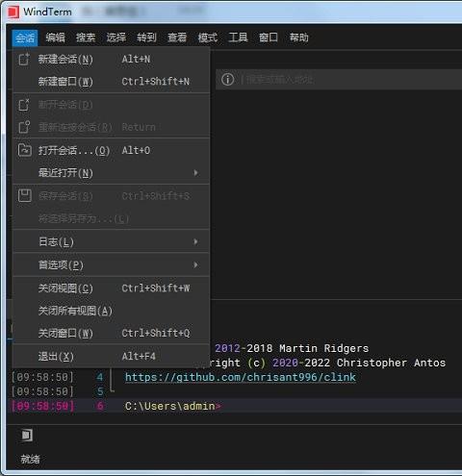Click line number 4 in the gutter
Image resolution: width=462 pixels, height=476 pixels.
[x=100, y=377]
